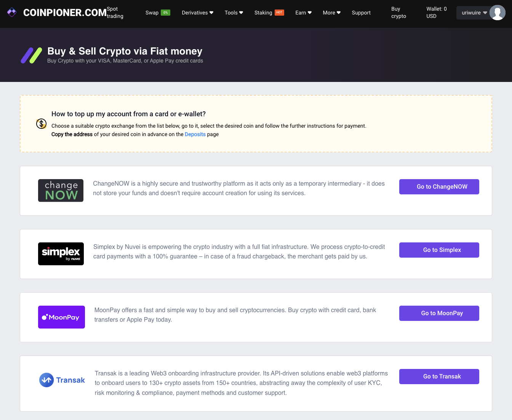Click the purple MoonPay logo
Image resolution: width=512 pixels, height=420 pixels.
coord(61,317)
